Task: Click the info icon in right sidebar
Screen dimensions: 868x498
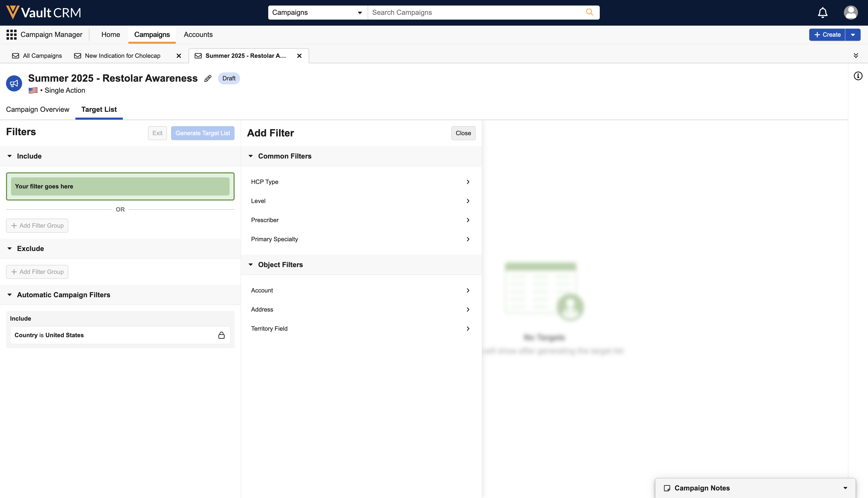Action: [x=858, y=76]
